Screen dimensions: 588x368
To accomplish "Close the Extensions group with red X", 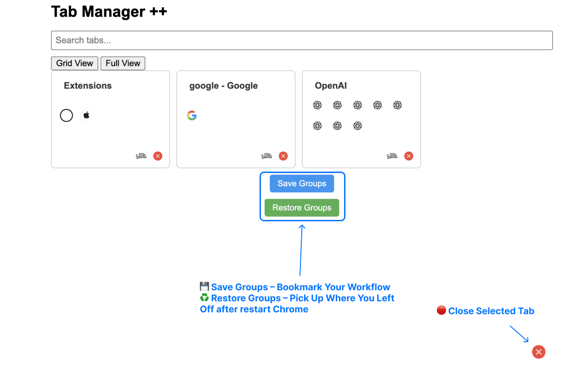I will [158, 156].
